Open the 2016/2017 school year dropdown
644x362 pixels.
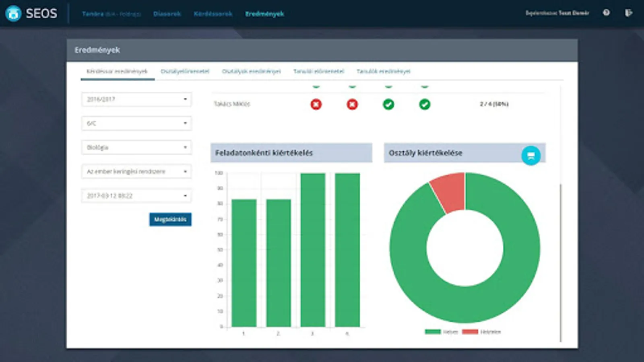click(x=136, y=99)
